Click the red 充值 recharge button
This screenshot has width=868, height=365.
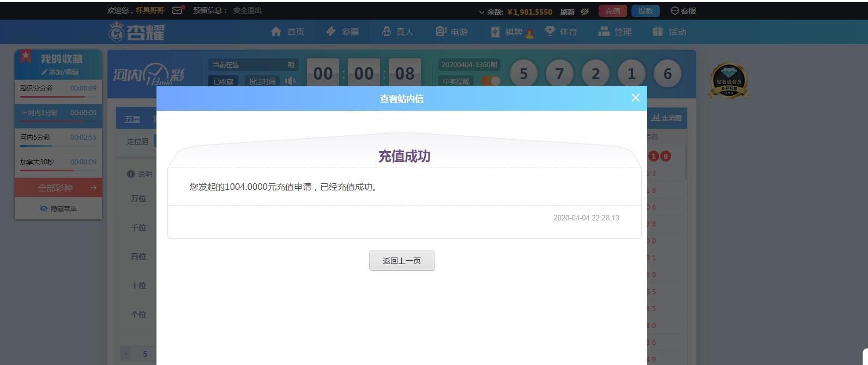coord(612,11)
